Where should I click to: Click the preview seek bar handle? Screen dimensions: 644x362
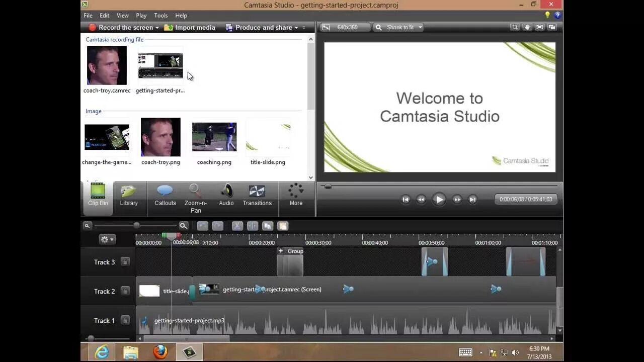point(328,187)
